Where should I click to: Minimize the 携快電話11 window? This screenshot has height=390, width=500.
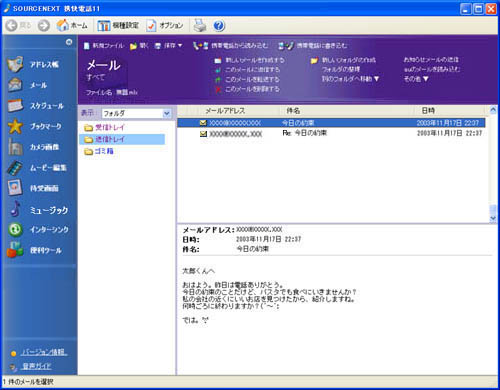click(x=466, y=9)
